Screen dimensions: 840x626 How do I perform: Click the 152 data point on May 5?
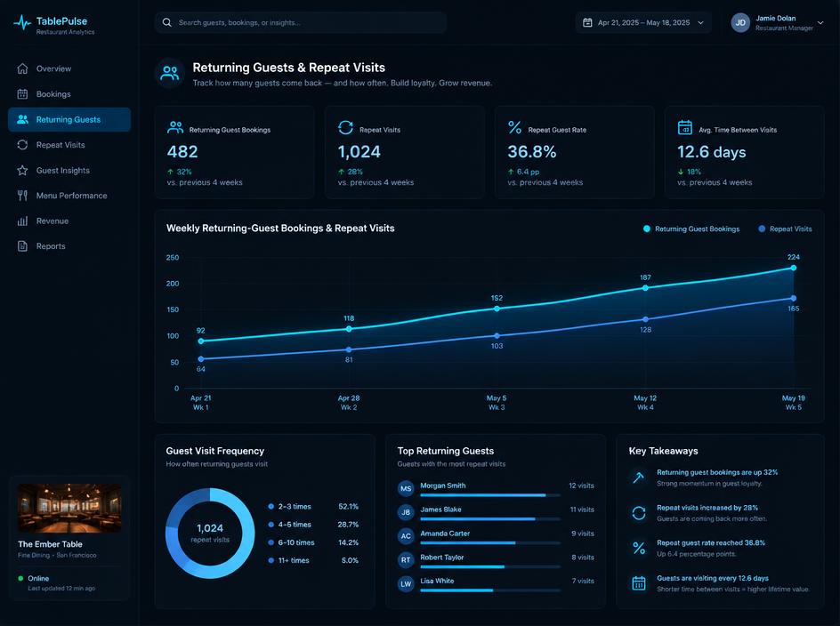coord(497,309)
